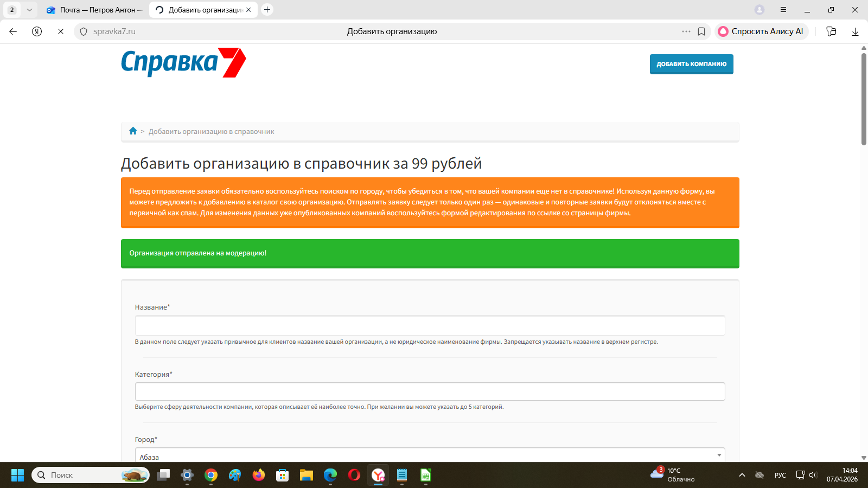Go back using the browser back arrow
The width and height of the screenshot is (868, 488).
[x=13, y=31]
